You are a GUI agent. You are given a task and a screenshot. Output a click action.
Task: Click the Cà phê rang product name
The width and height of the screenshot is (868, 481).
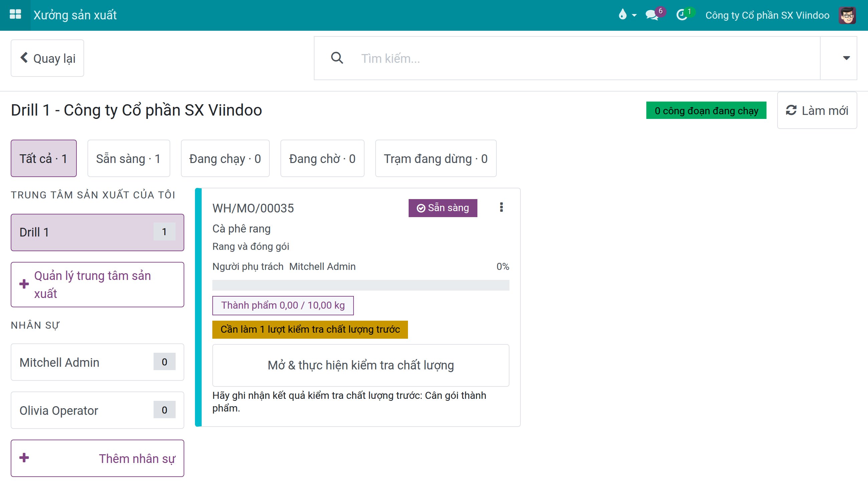[241, 229]
